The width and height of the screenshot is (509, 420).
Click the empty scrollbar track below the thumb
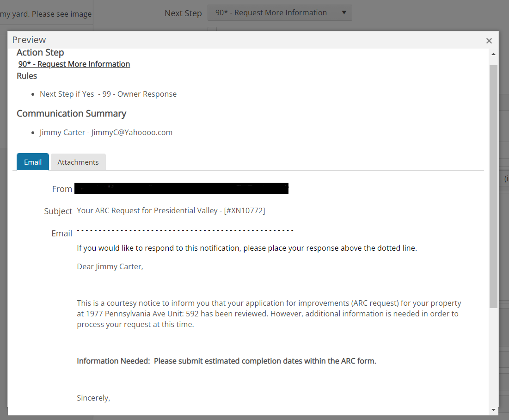493,356
